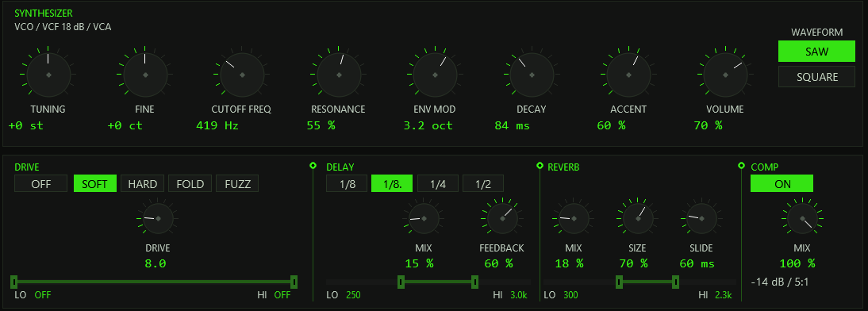Click the 100 % comp mix value
The image size is (868, 311).
tap(797, 263)
